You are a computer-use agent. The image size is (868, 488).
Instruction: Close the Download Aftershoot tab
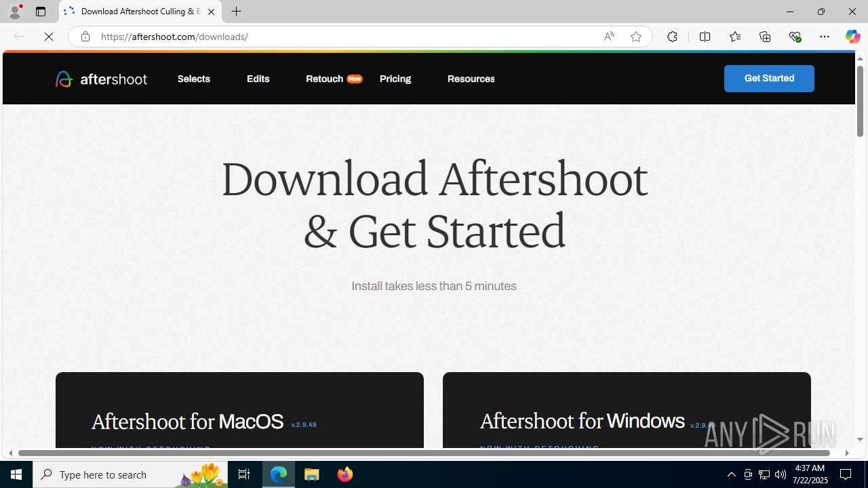[x=211, y=12]
